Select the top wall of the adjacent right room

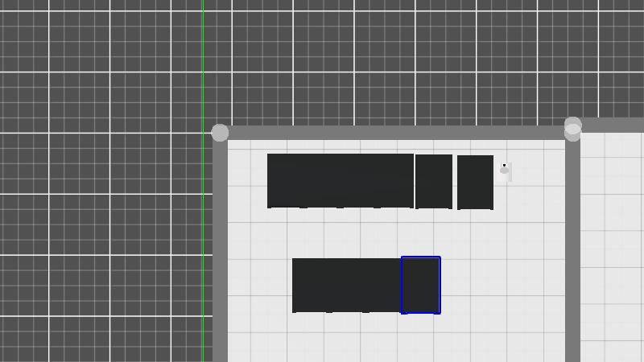[x=613, y=125]
